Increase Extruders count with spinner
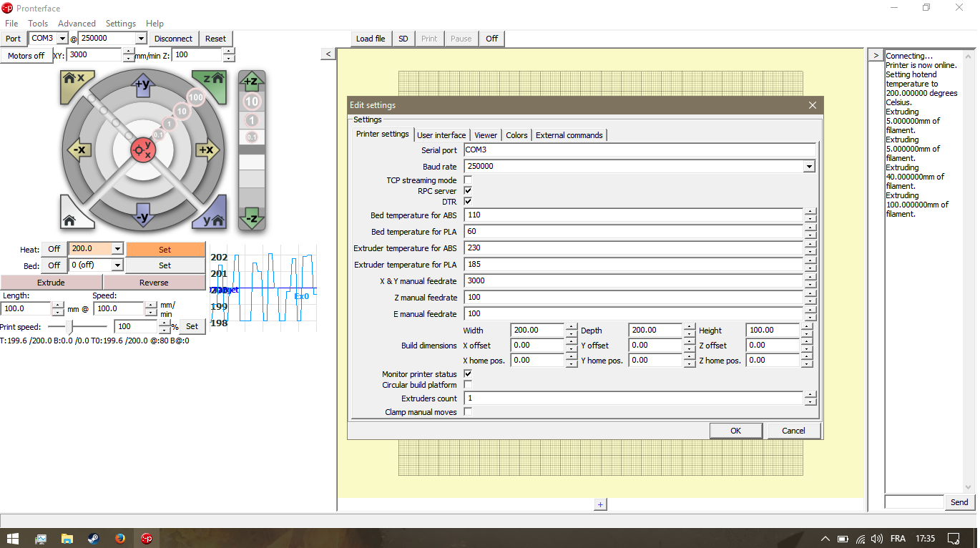Image resolution: width=980 pixels, height=548 pixels. (810, 394)
